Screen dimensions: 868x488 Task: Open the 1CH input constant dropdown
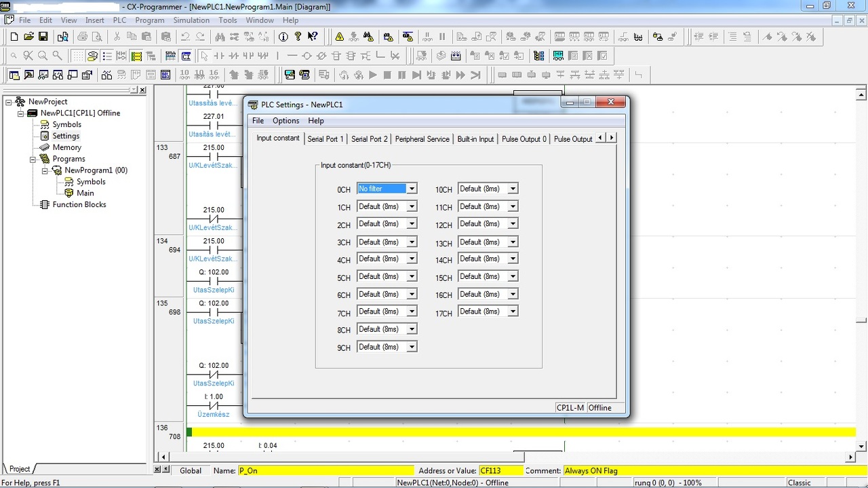412,206
